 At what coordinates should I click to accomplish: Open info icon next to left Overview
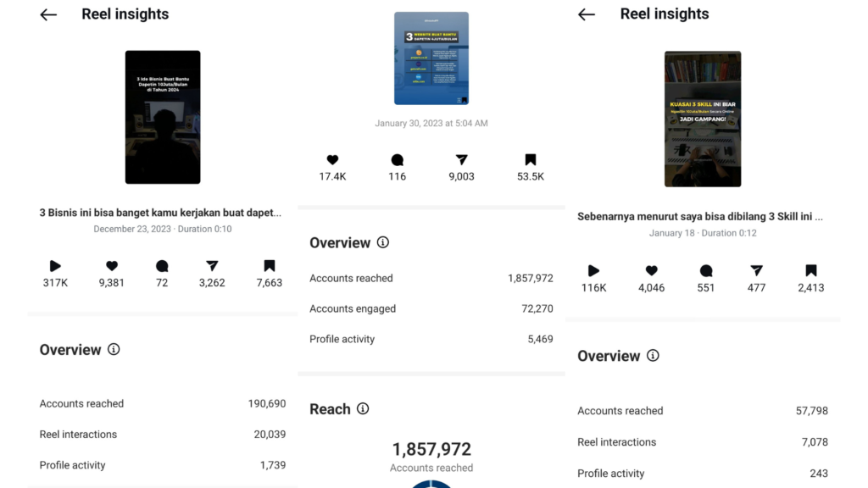(x=114, y=349)
